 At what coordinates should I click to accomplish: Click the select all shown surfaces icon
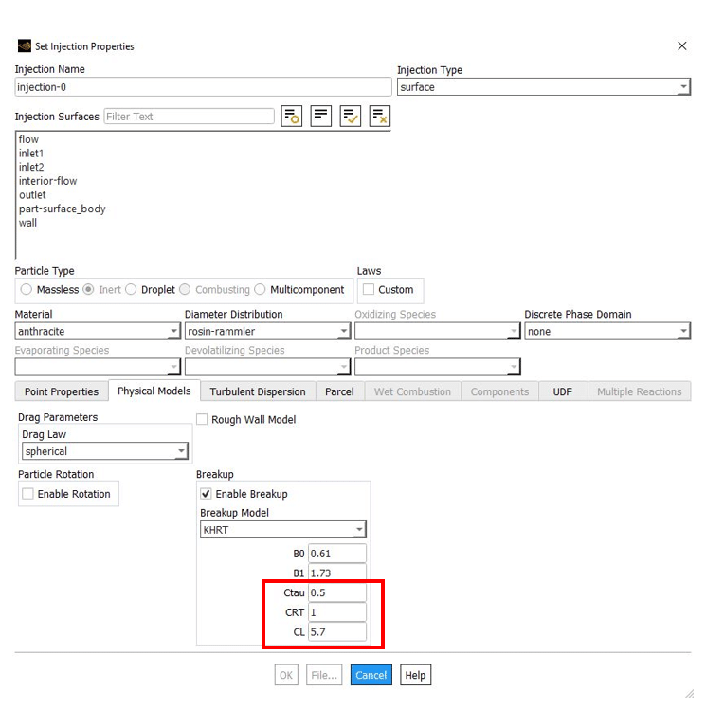[x=351, y=117]
